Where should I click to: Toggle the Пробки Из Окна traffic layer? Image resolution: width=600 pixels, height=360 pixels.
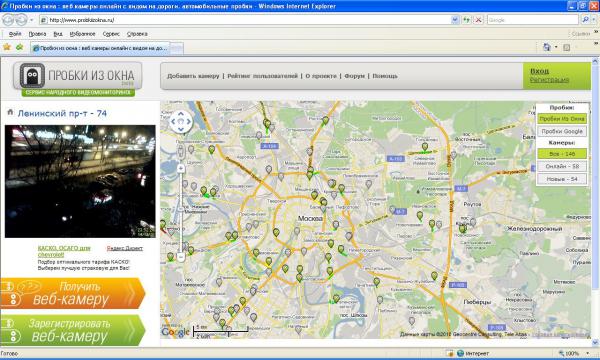click(562, 119)
